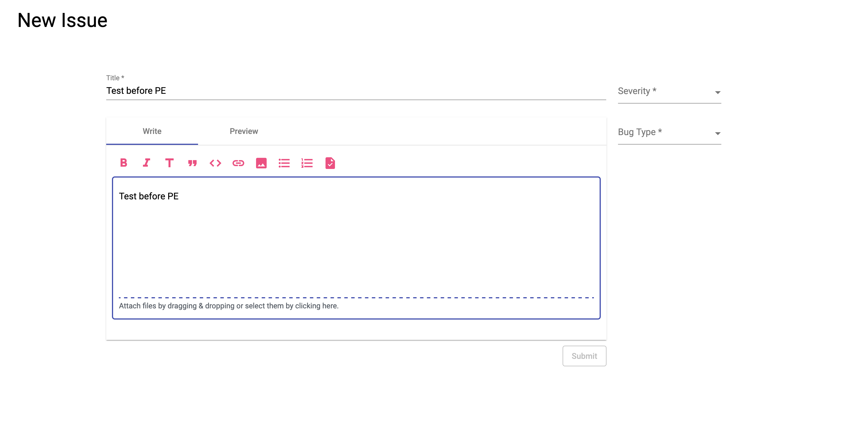This screenshot has width=868, height=432.
Task: Switch to the Preview tab
Action: coord(244,131)
